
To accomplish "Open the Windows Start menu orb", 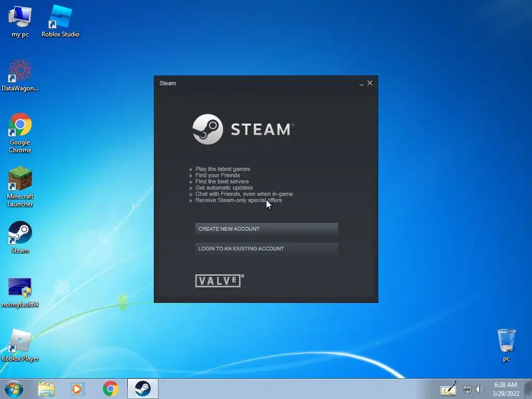I will [x=14, y=389].
